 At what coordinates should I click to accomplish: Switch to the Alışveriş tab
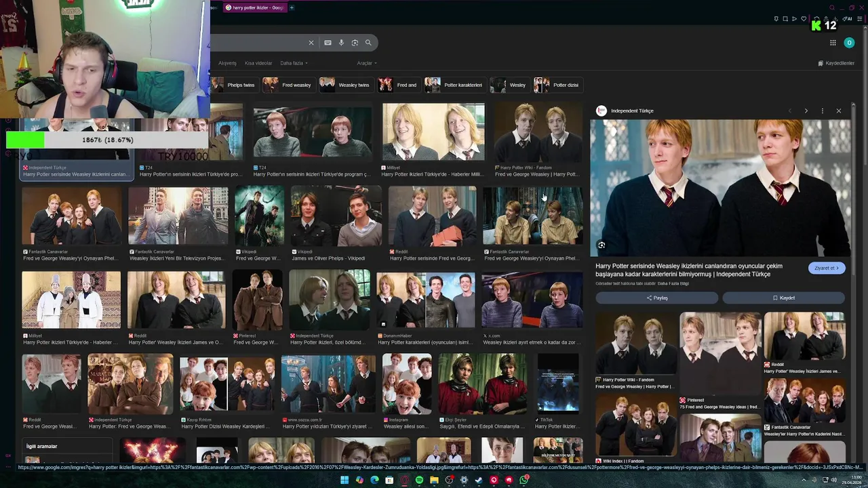(x=227, y=63)
